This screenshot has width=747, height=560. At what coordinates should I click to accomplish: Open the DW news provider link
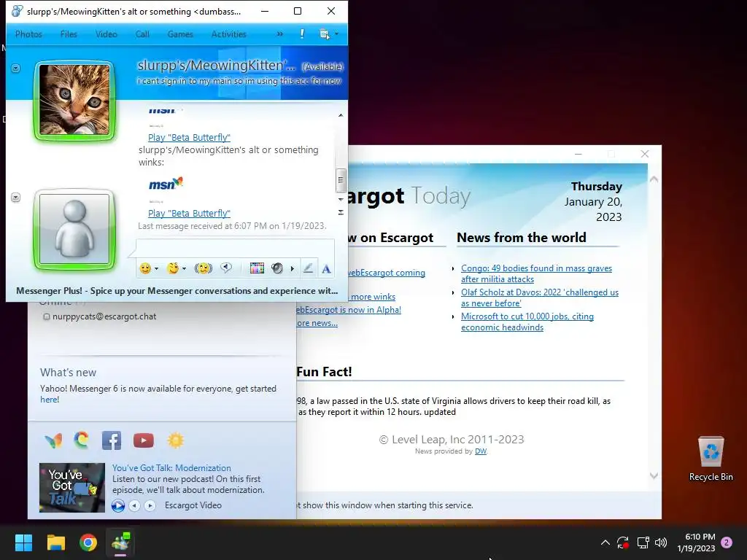[481, 451]
